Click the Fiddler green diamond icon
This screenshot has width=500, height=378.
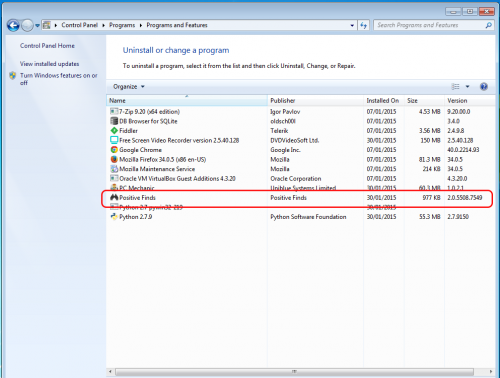click(114, 131)
